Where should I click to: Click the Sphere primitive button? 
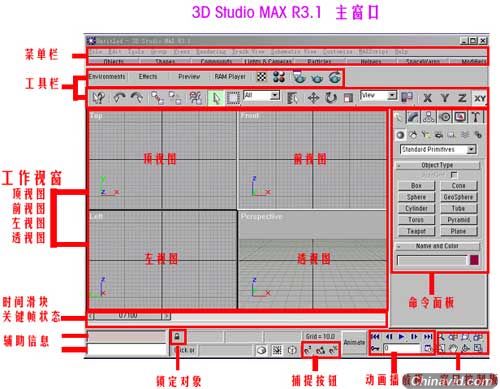point(416,197)
